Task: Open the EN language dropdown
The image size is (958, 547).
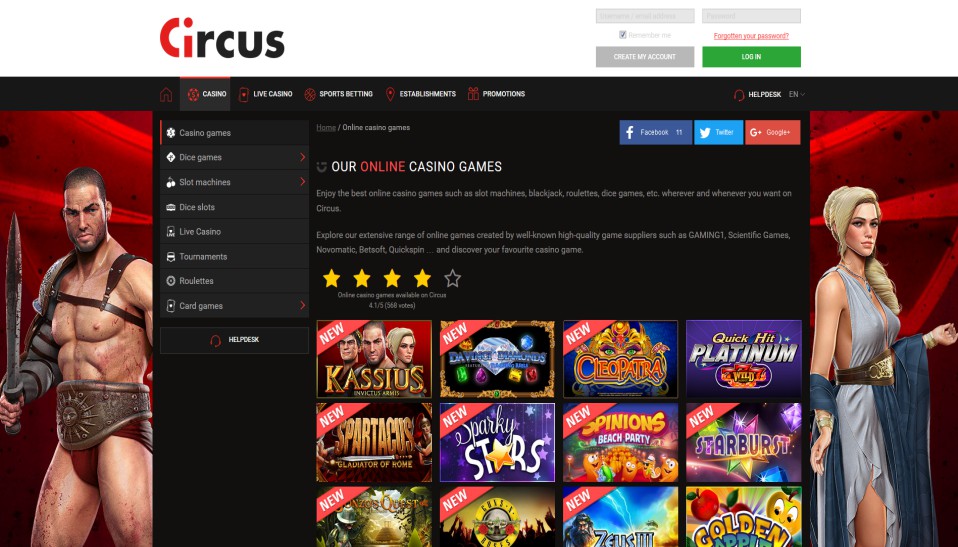Action: coord(797,94)
